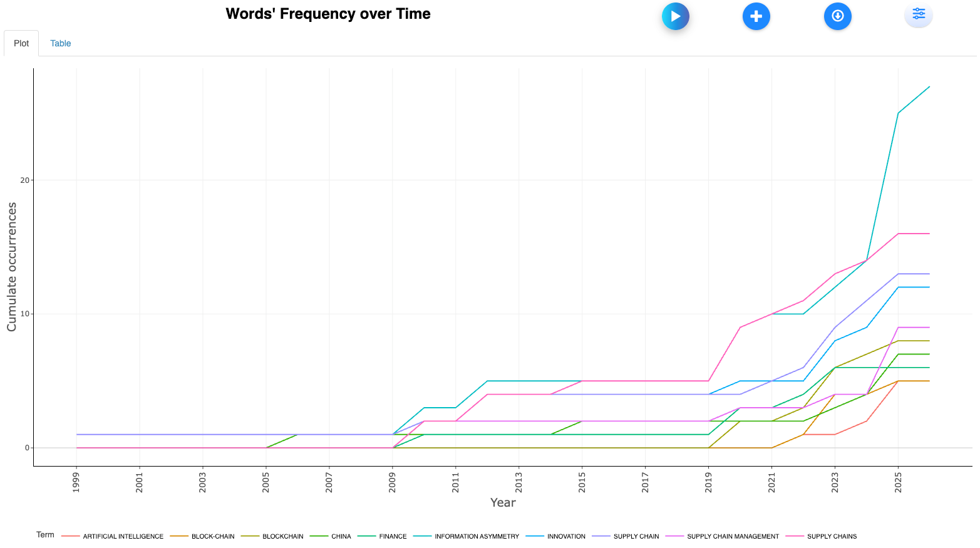Toggle ARTIFICIAL INTELLIGENCE legend entry
The width and height of the screenshot is (980, 548).
[123, 537]
